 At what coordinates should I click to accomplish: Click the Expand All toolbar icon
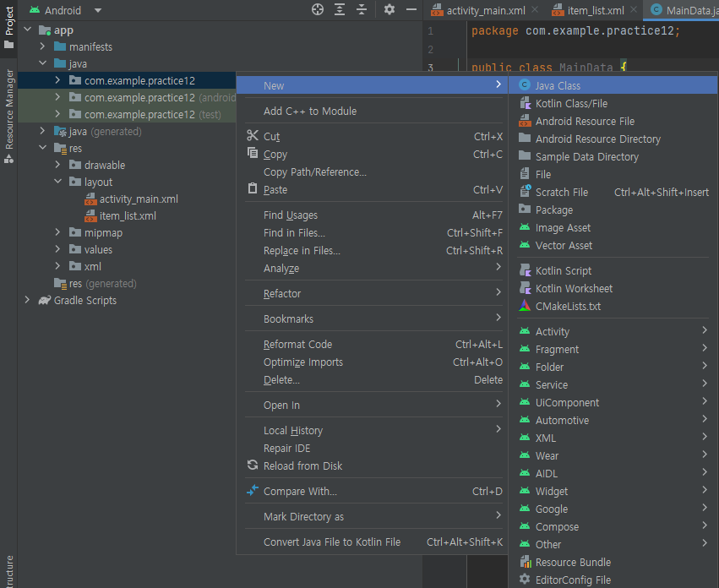pyautogui.click(x=340, y=9)
